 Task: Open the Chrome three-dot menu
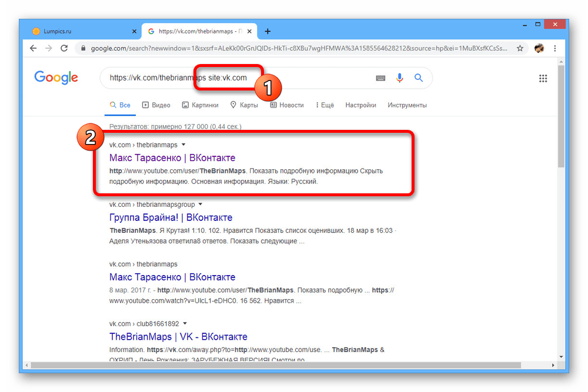click(555, 48)
